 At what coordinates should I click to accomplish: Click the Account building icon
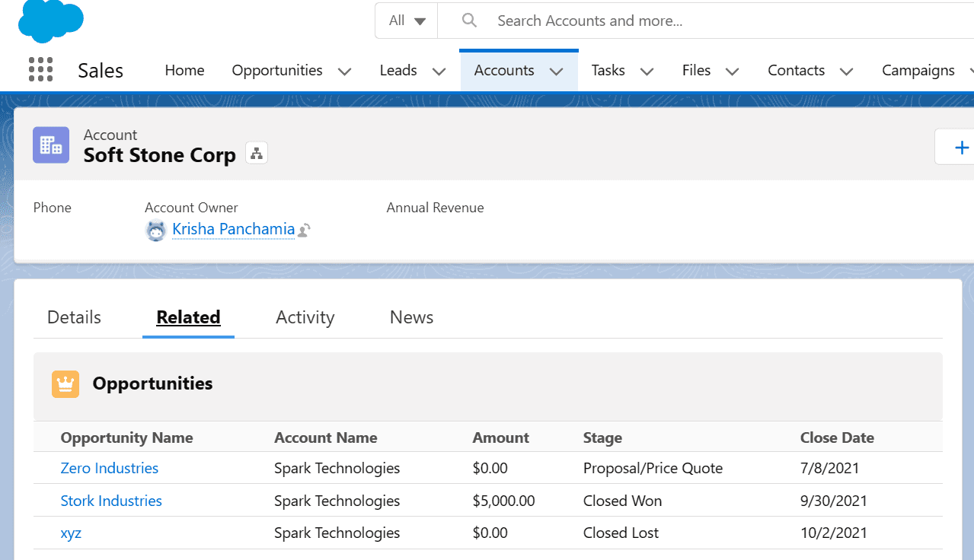[51, 145]
